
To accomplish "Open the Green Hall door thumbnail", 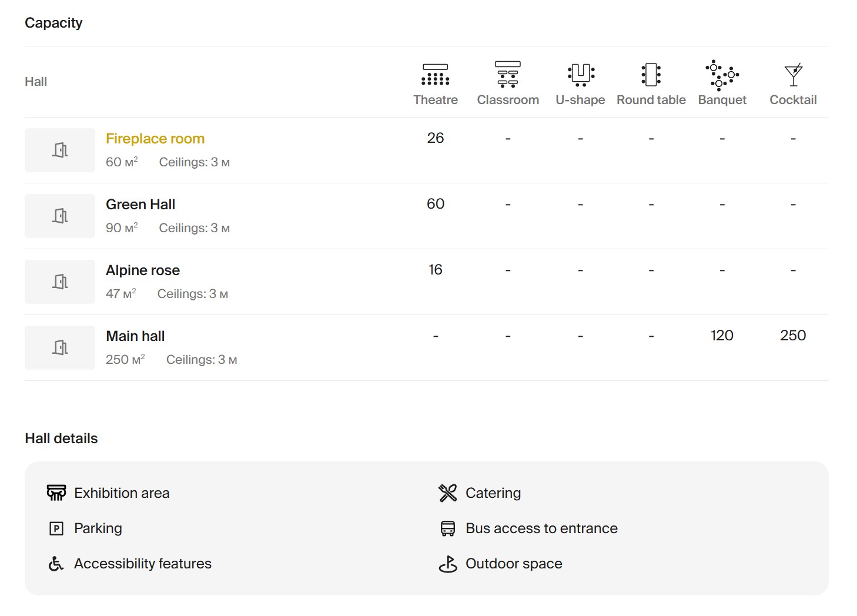I will click(x=60, y=216).
